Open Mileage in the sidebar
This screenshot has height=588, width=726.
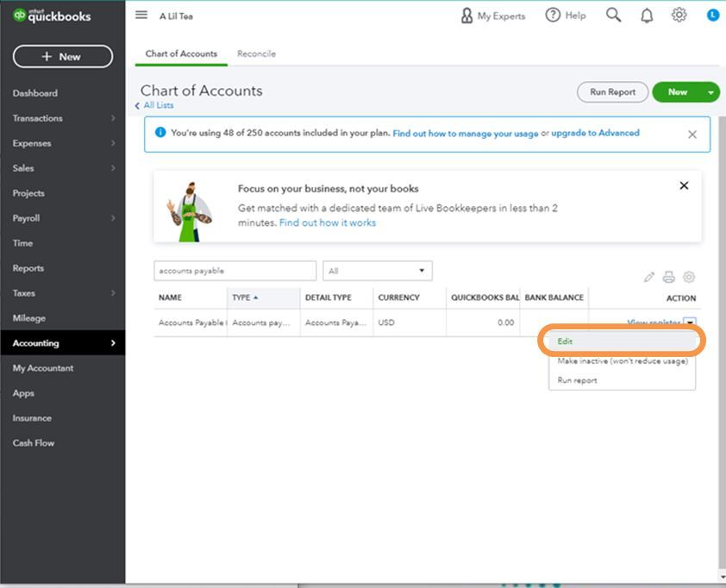click(29, 318)
